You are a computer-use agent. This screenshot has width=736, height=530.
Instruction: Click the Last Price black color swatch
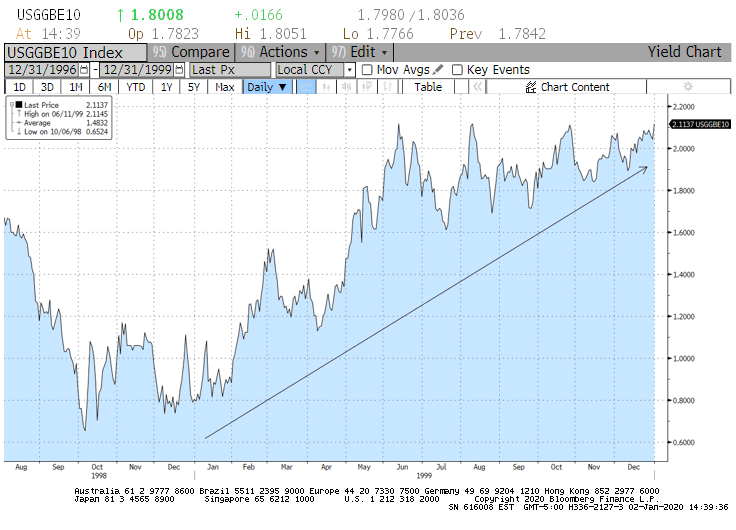point(18,104)
